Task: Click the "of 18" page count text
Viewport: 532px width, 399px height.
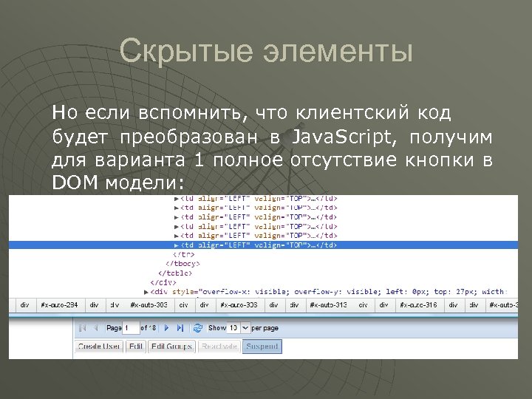Action: pyautogui.click(x=149, y=328)
